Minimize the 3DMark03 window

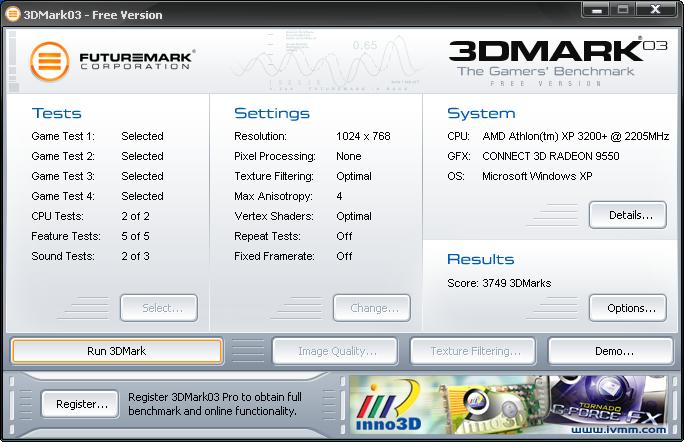(596, 10)
